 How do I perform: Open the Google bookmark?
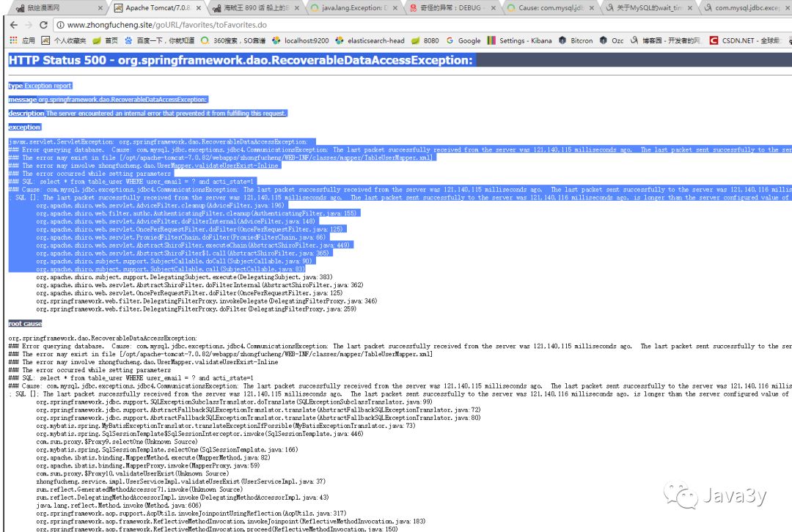pos(463,40)
